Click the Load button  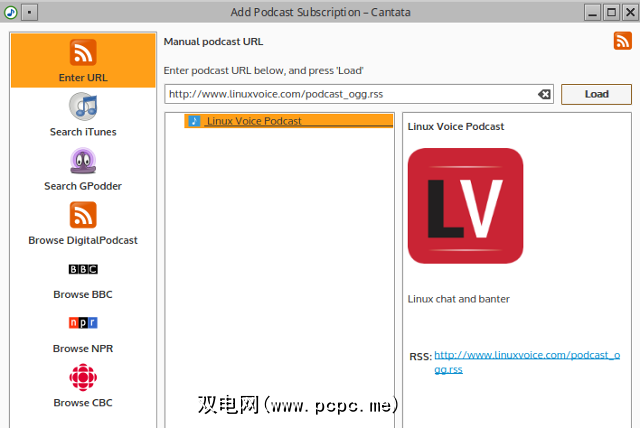(x=596, y=94)
